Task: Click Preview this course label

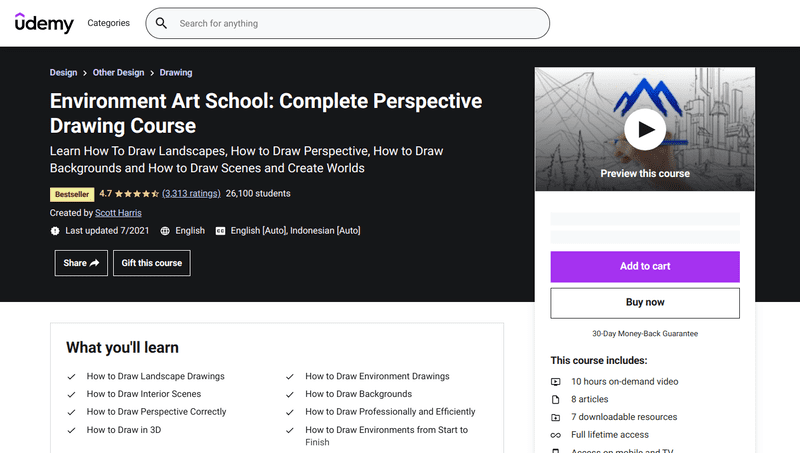Action: 645,173
